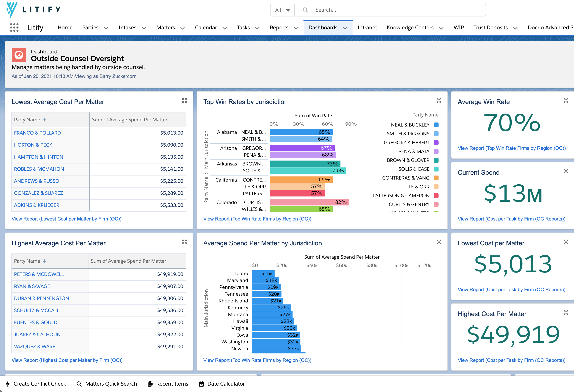Open Matters Quick Search utility
The width and height of the screenshot is (574, 392).
[107, 384]
